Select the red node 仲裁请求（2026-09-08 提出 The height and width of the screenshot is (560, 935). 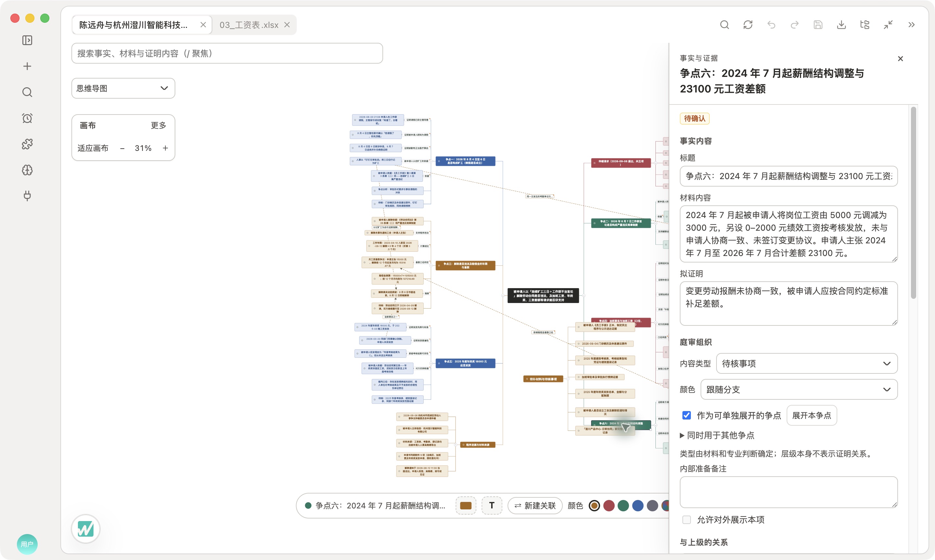621,163
